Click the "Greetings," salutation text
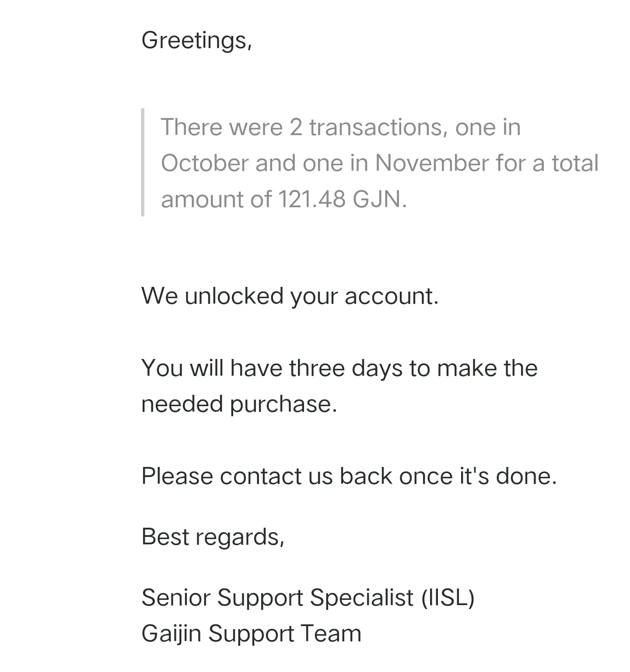Screen dimensions: 630x672 point(197,42)
